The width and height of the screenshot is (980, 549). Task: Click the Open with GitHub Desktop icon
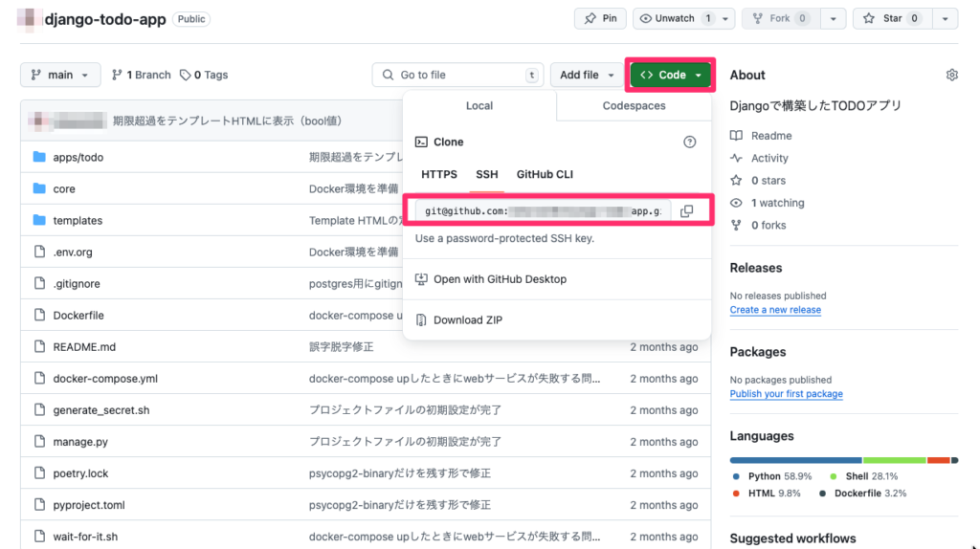tap(421, 279)
